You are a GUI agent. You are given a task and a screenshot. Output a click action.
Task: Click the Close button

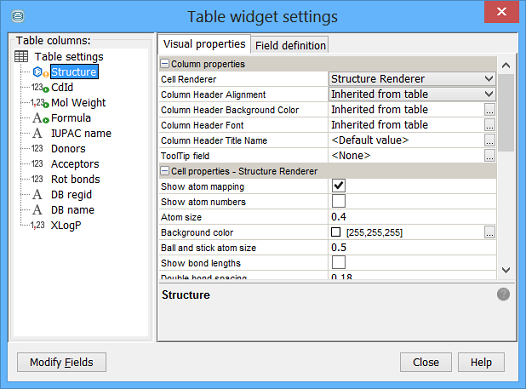[426, 362]
